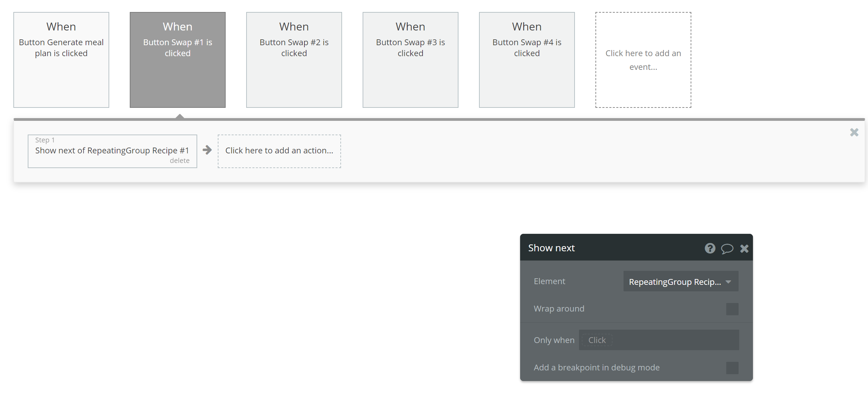Select the Button Swap #2 event
868x393 pixels.
(294, 60)
